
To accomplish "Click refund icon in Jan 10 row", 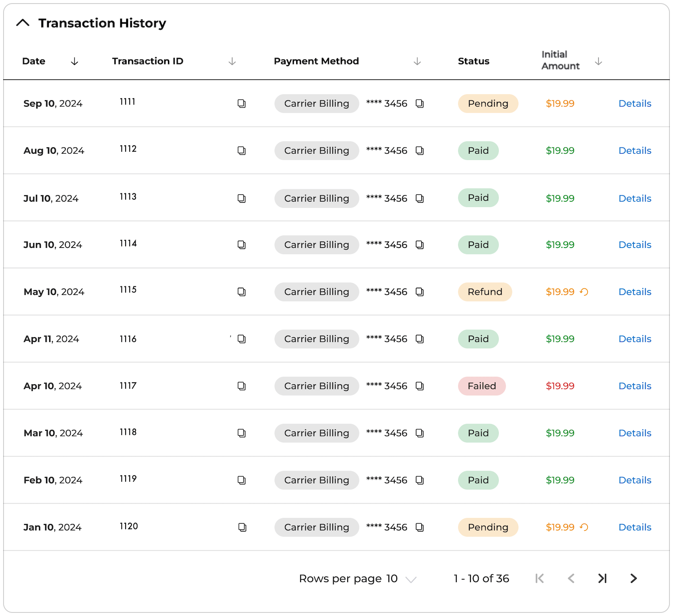I will coord(584,527).
